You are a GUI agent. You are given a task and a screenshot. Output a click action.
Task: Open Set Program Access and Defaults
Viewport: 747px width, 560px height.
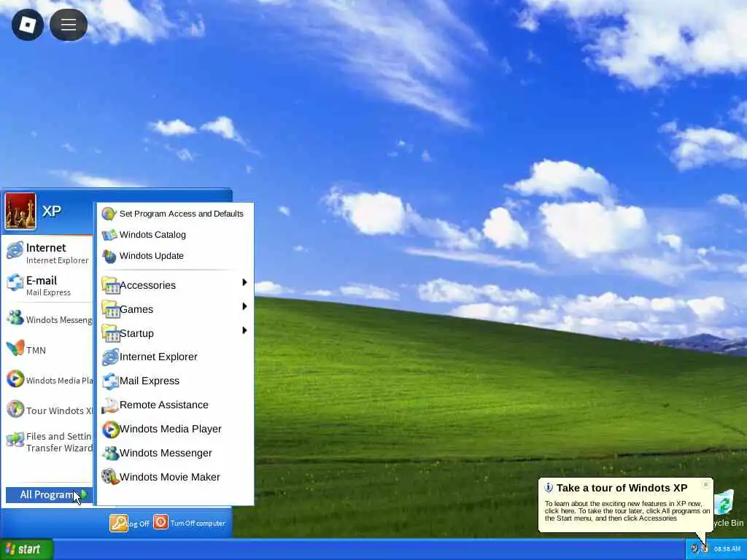pos(175,214)
